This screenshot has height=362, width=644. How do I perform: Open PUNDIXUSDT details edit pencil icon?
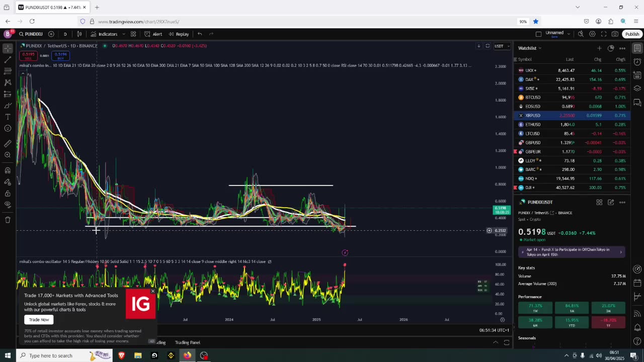coord(611,202)
